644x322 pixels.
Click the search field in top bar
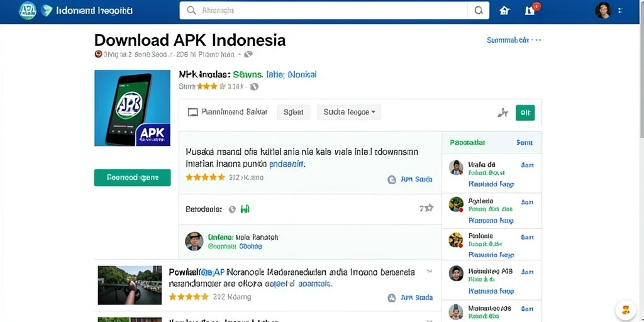coord(323,10)
